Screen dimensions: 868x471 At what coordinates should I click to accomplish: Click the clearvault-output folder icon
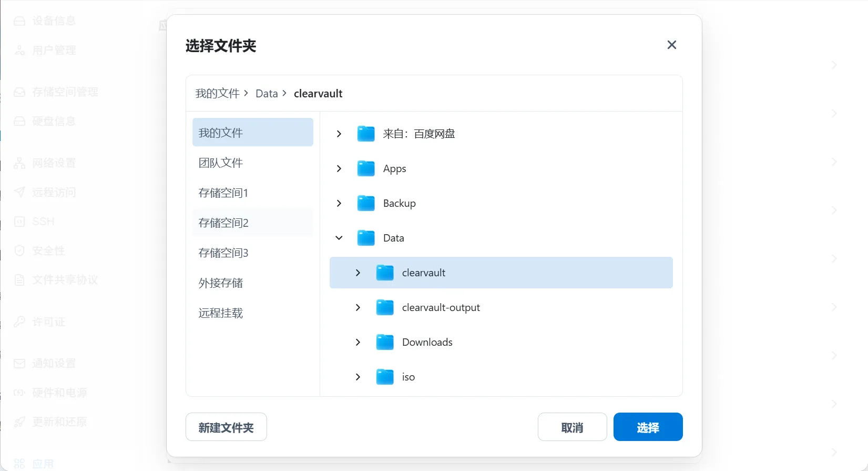(385, 307)
